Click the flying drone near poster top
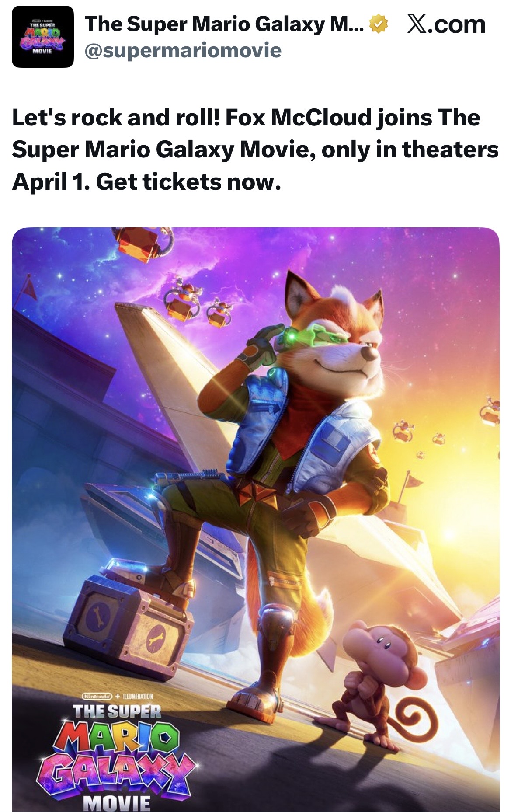Viewport: 511px width, 812px height. [144, 245]
